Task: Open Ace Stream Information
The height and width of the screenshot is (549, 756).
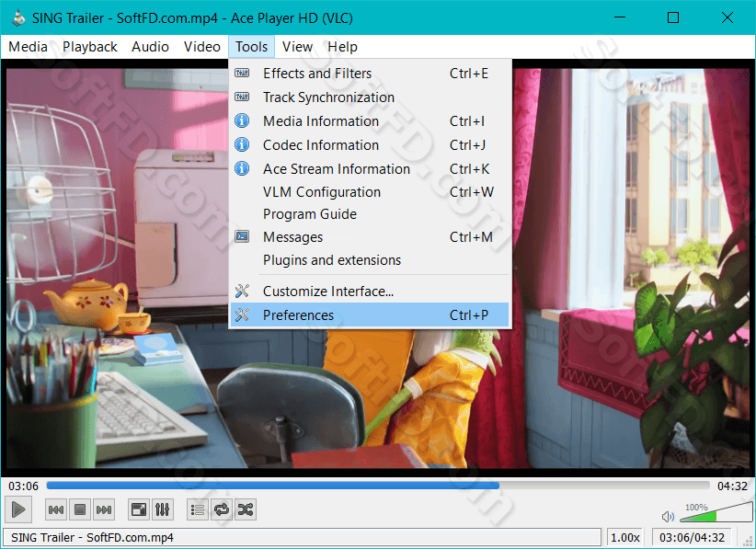Action: click(370, 169)
